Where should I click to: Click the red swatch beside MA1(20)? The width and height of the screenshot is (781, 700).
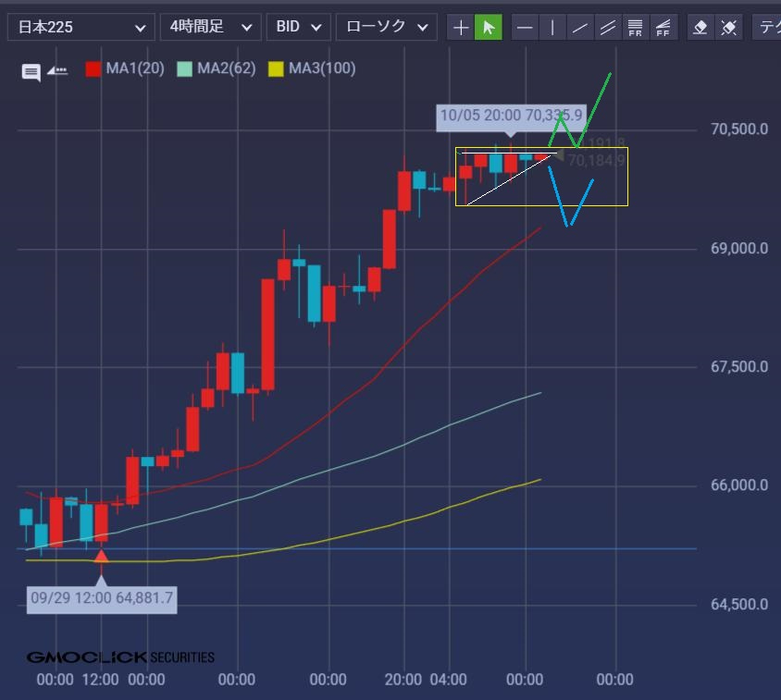click(x=93, y=68)
